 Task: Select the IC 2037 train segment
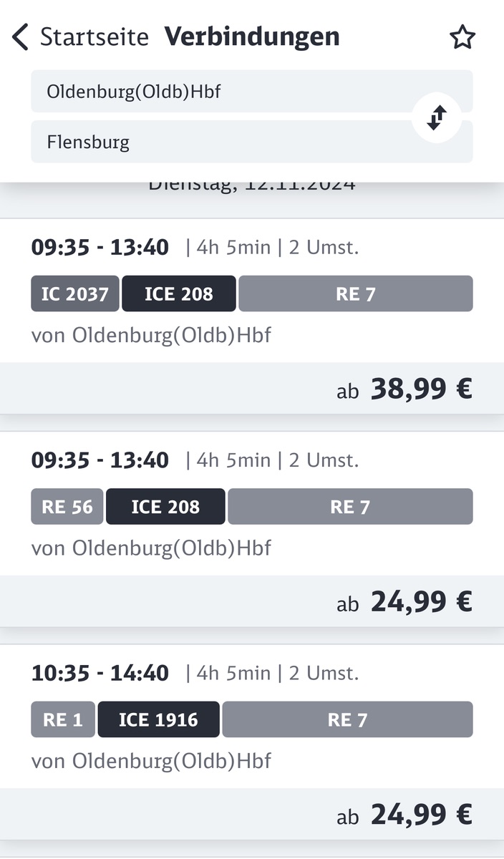(75, 293)
